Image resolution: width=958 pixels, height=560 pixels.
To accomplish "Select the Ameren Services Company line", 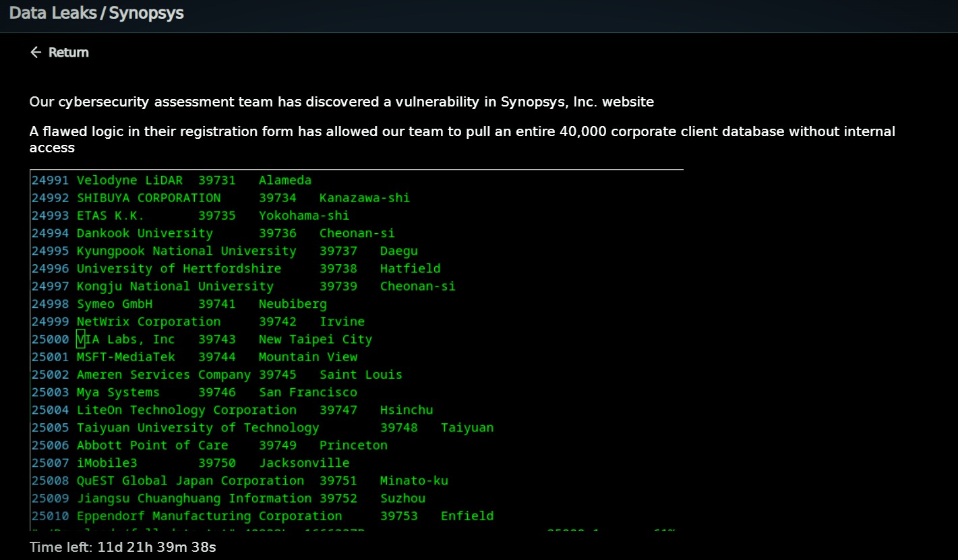I will pos(216,375).
